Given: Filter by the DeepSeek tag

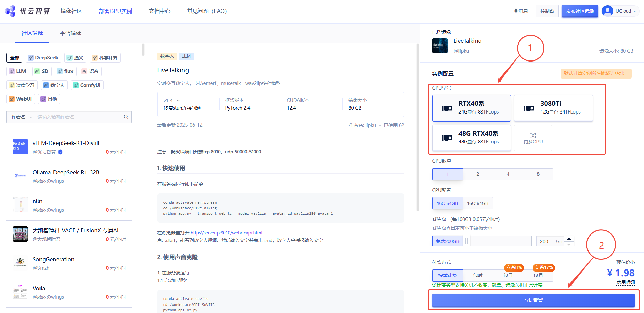Looking at the screenshot, I should (43, 58).
